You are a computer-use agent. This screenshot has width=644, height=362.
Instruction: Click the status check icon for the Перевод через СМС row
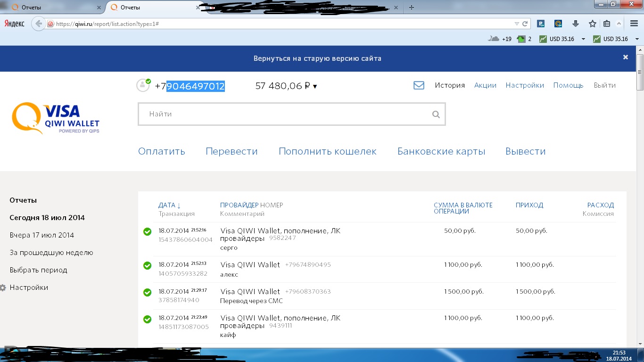pos(147,292)
